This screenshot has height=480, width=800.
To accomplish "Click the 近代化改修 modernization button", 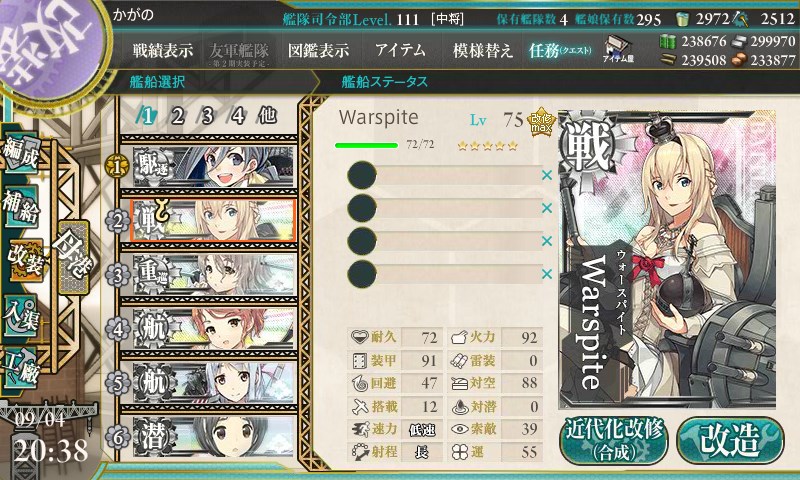I will click(x=614, y=441).
